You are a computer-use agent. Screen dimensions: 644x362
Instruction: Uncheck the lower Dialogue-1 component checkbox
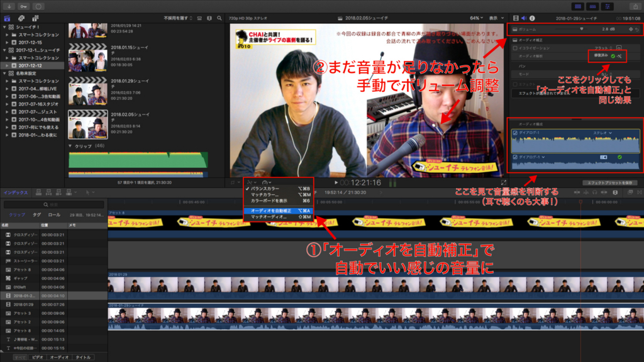click(516, 157)
